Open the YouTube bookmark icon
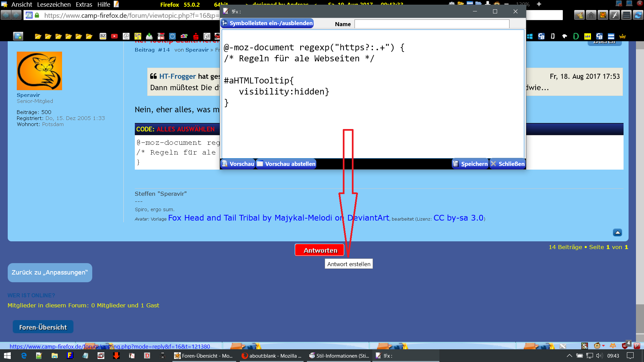 114,36
